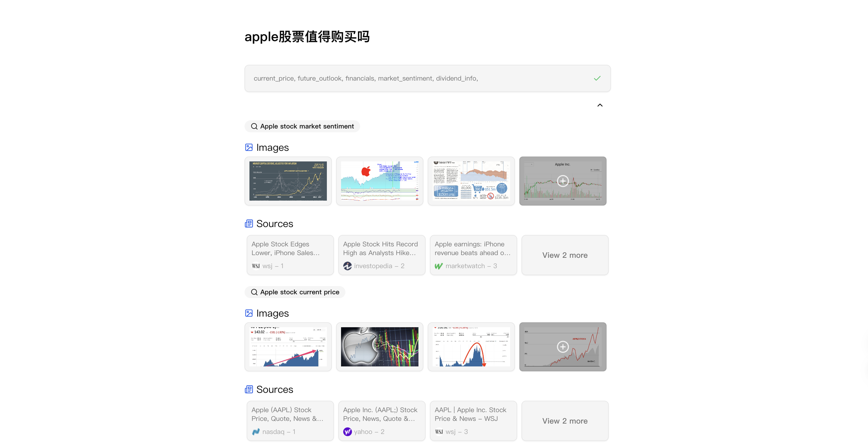Click plus icon on APPLE STOCK NASDAQ image
868x447 pixels.
[562, 347]
